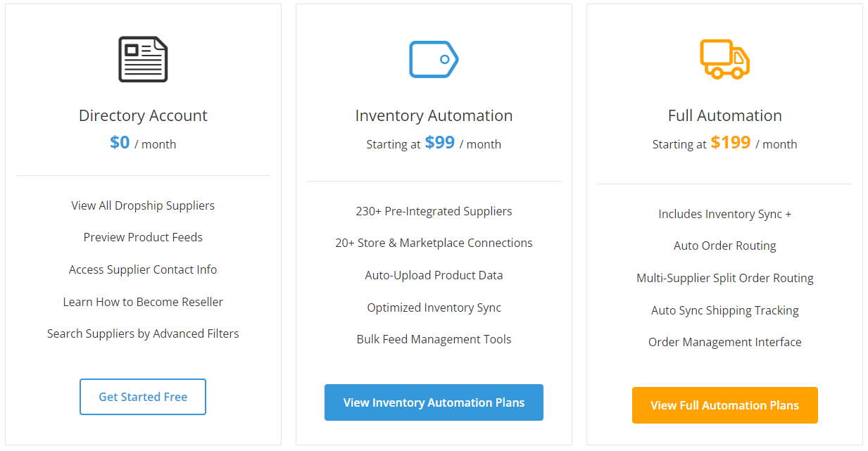Image resolution: width=868 pixels, height=451 pixels.
Task: Click Auto Order Routing feature
Action: point(724,246)
